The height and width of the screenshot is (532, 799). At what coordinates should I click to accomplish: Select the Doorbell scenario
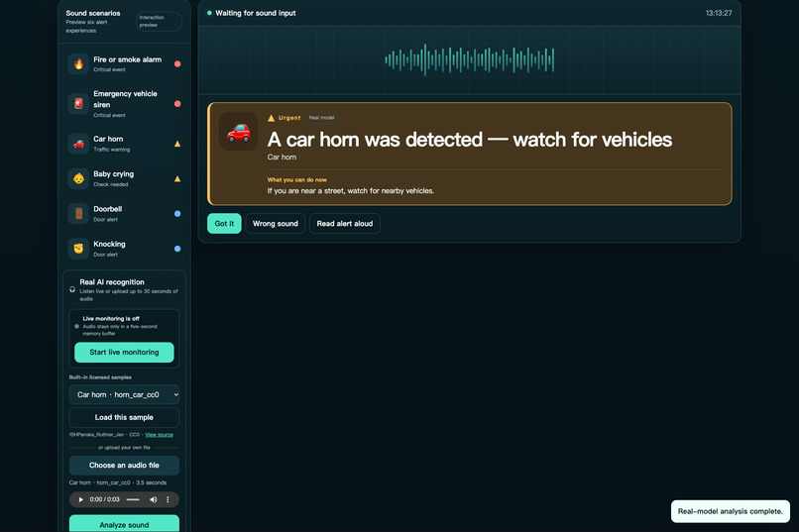pyautogui.click(x=124, y=214)
